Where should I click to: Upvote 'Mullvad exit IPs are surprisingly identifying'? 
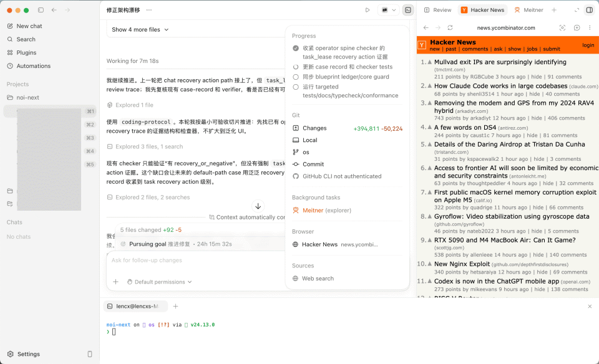(x=430, y=62)
